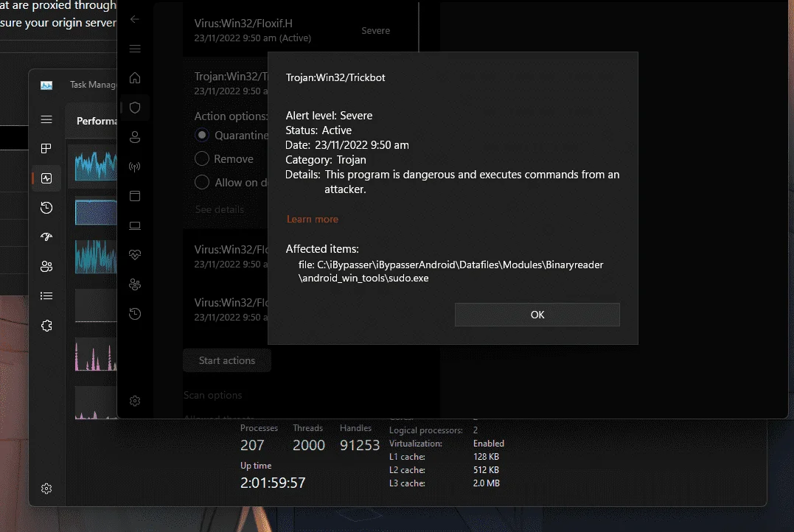
Task: Click the Performance tab heading
Action: [x=97, y=121]
